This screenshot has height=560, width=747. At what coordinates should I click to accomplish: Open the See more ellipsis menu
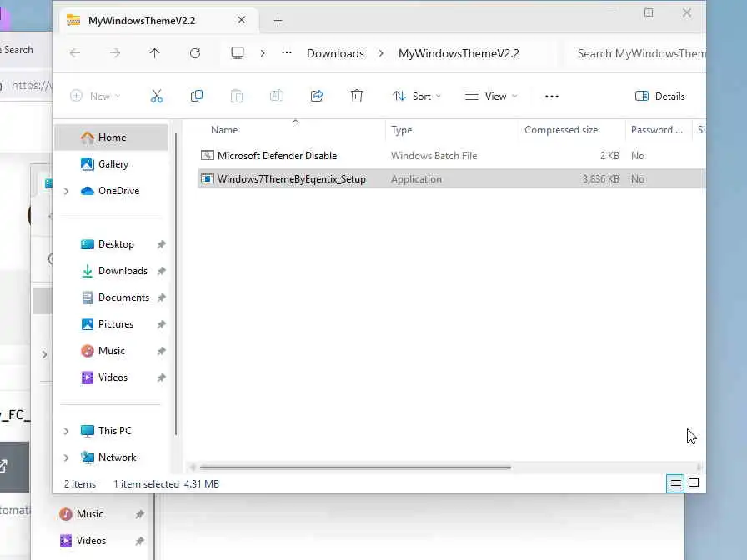coord(552,97)
